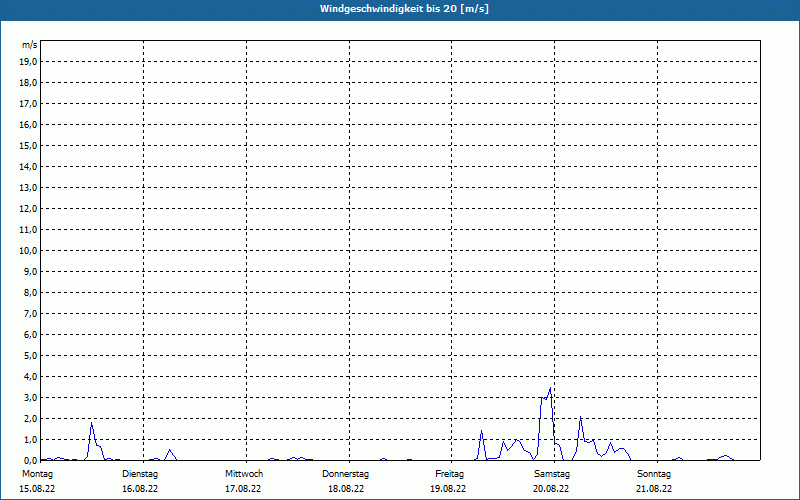
Task: Click the 19,0 y-axis value label
Action: coord(29,61)
